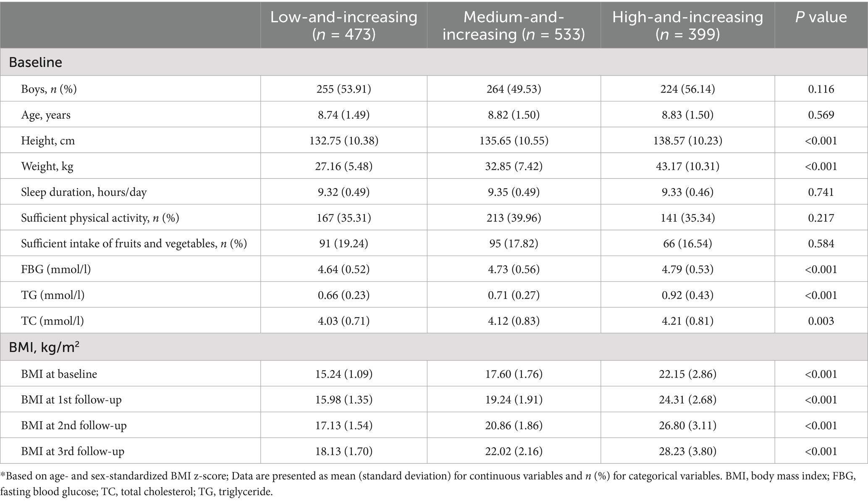Click the Sleep duration, hours/day label
868x501 pixels.
84,192
